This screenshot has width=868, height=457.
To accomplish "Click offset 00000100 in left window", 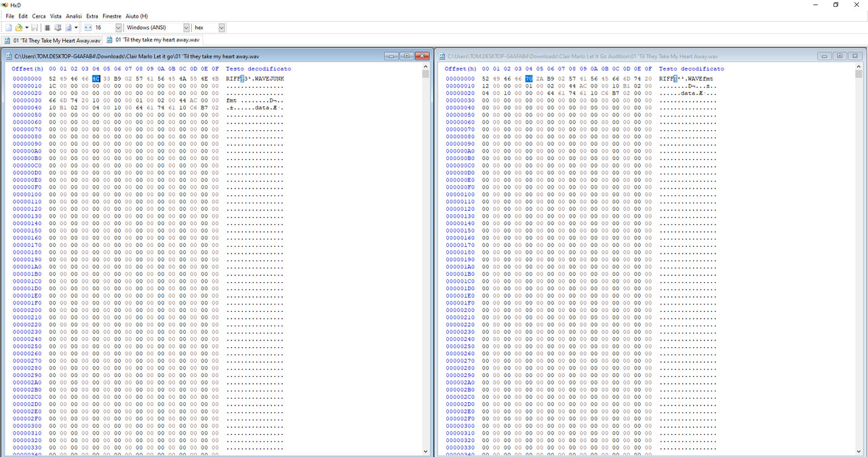I will click(x=27, y=195).
